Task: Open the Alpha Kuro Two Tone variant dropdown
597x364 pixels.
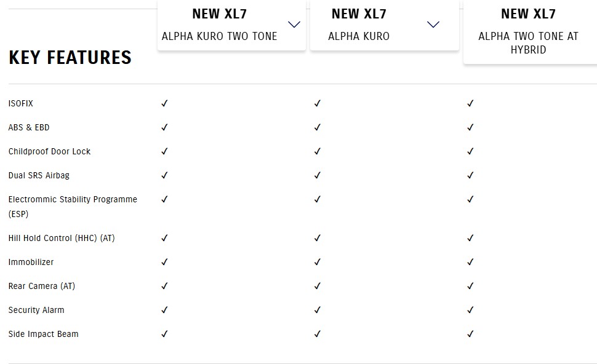Action: 294,25
